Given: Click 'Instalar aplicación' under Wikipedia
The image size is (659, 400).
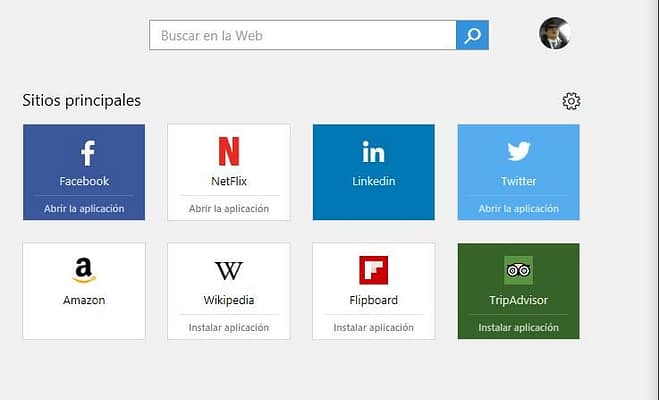Looking at the screenshot, I should point(229,327).
